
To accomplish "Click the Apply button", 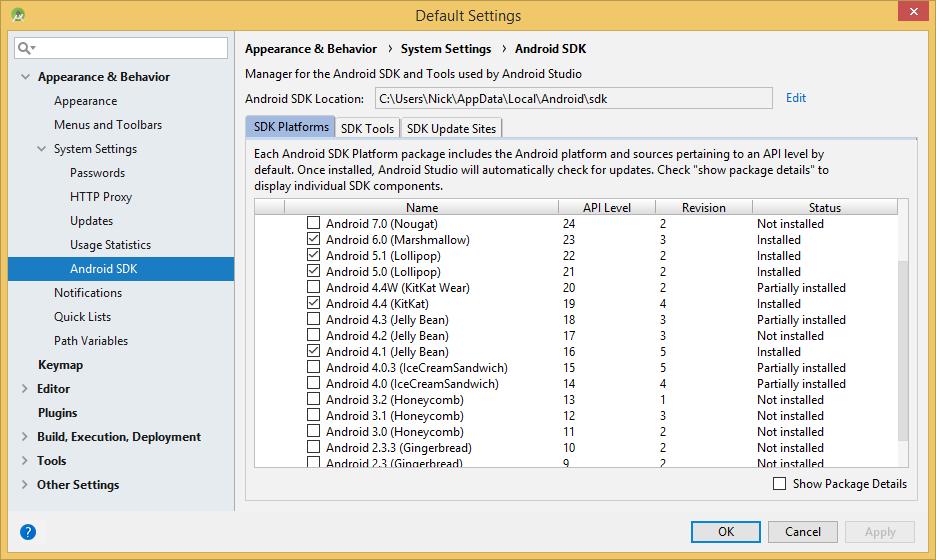I will (880, 532).
